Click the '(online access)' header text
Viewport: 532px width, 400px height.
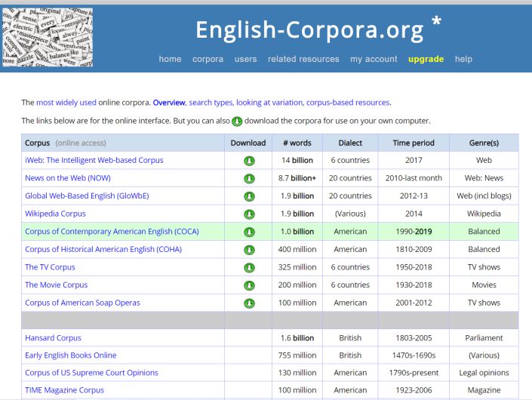coord(81,143)
